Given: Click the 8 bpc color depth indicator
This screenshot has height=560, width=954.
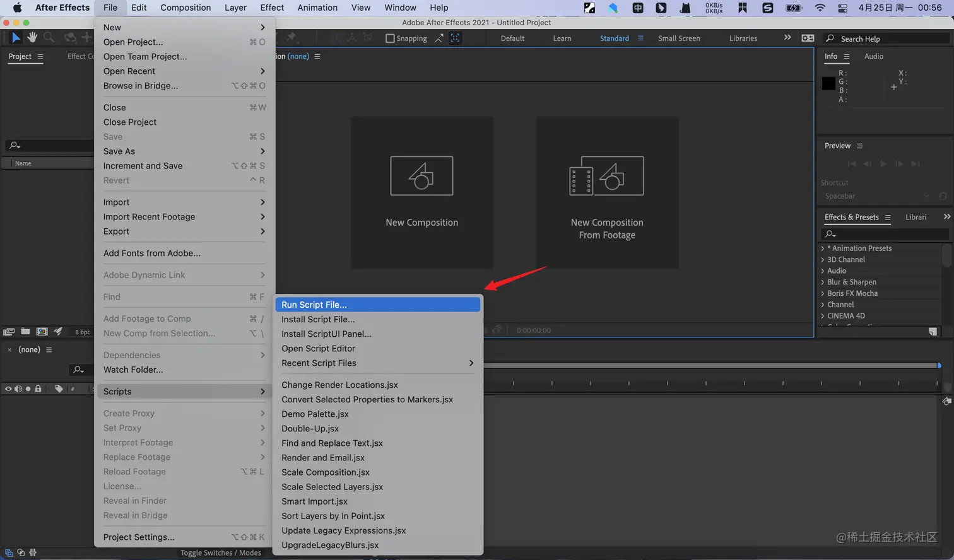Looking at the screenshot, I should [x=83, y=332].
